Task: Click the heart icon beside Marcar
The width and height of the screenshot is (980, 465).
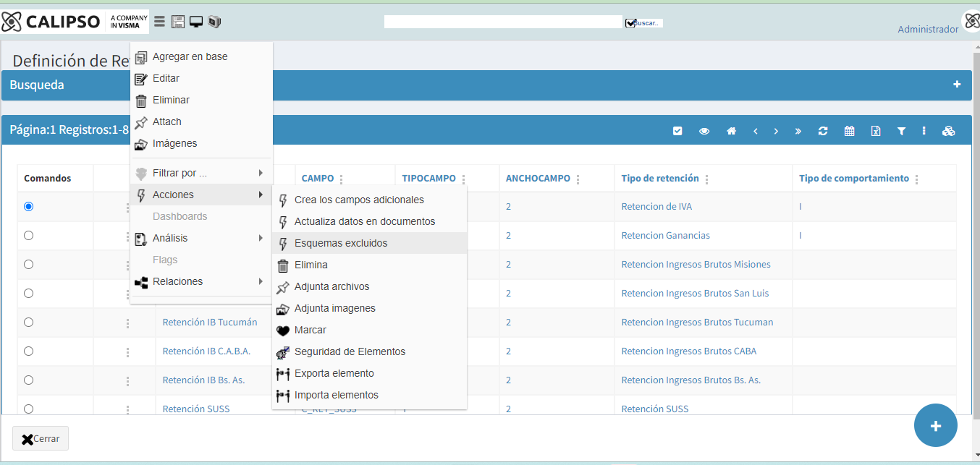Action: coord(283,330)
